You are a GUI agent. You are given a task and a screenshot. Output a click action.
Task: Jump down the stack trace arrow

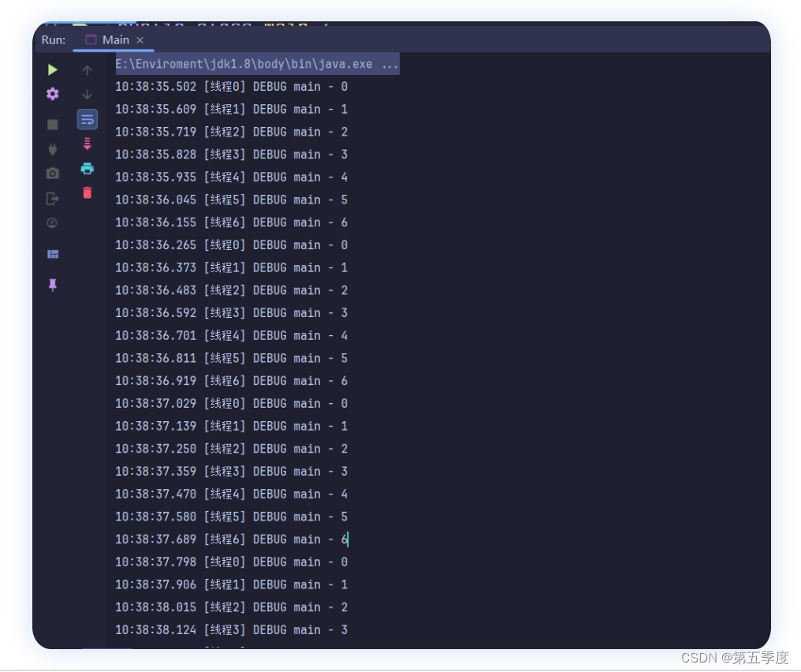[88, 95]
